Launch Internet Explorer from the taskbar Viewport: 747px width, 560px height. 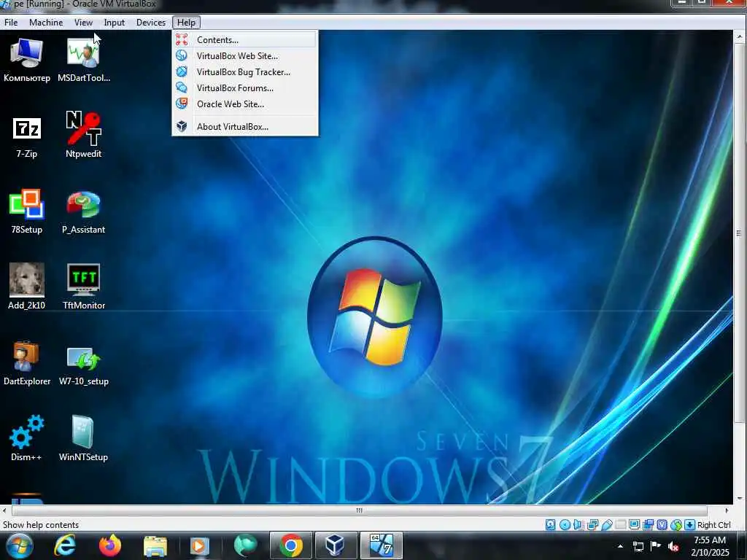(64, 545)
